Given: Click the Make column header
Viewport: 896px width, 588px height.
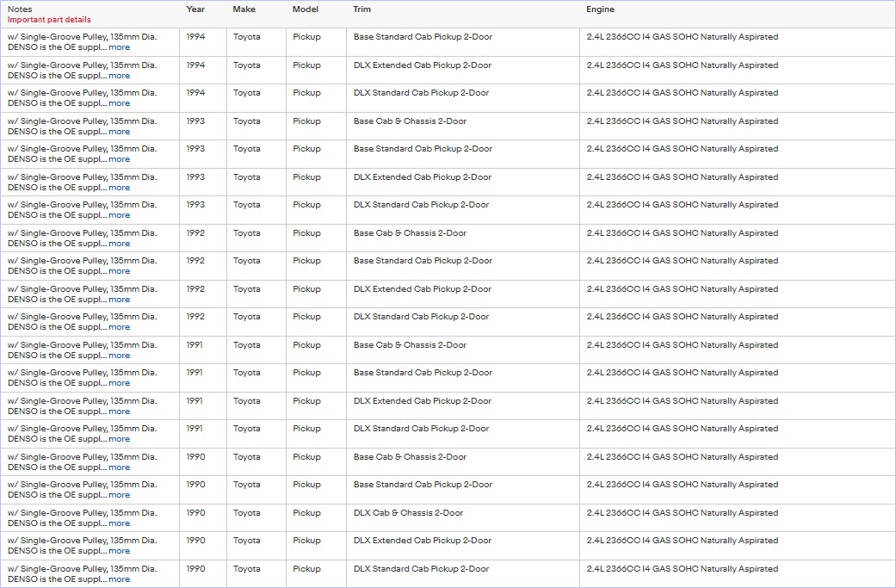Looking at the screenshot, I should [x=244, y=9].
